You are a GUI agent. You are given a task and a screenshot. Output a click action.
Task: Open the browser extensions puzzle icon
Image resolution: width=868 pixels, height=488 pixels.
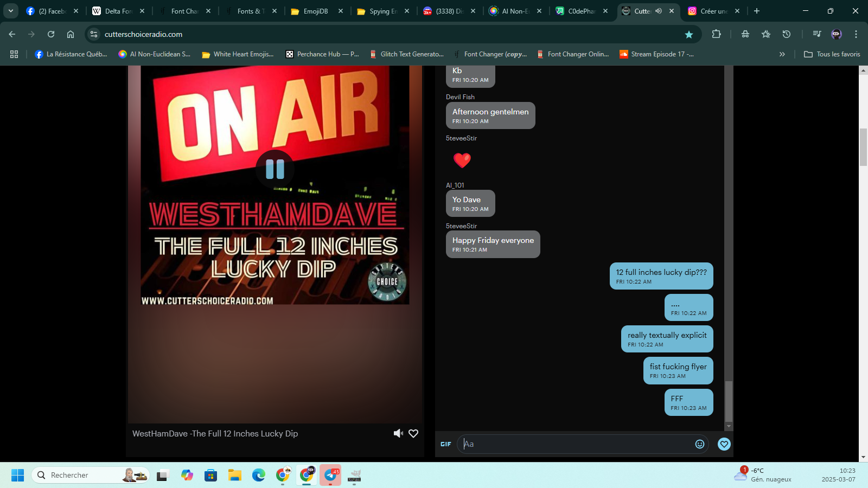click(716, 34)
